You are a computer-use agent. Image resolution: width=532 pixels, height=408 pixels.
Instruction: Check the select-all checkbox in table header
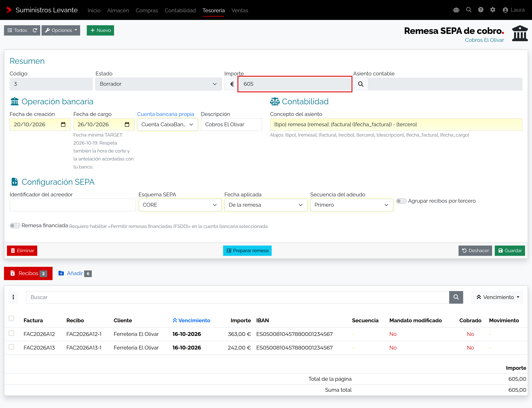(x=11, y=318)
